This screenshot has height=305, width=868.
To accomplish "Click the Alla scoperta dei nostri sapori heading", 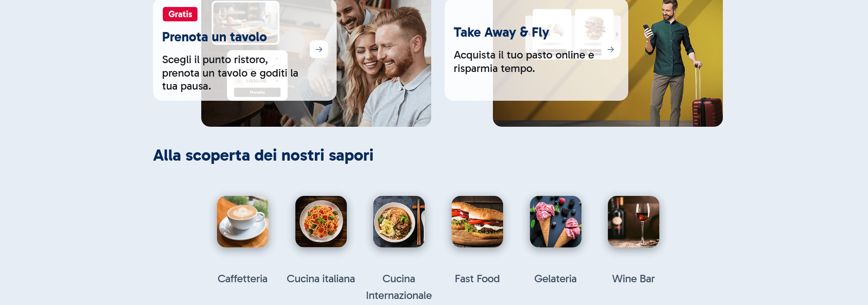I will 263,156.
